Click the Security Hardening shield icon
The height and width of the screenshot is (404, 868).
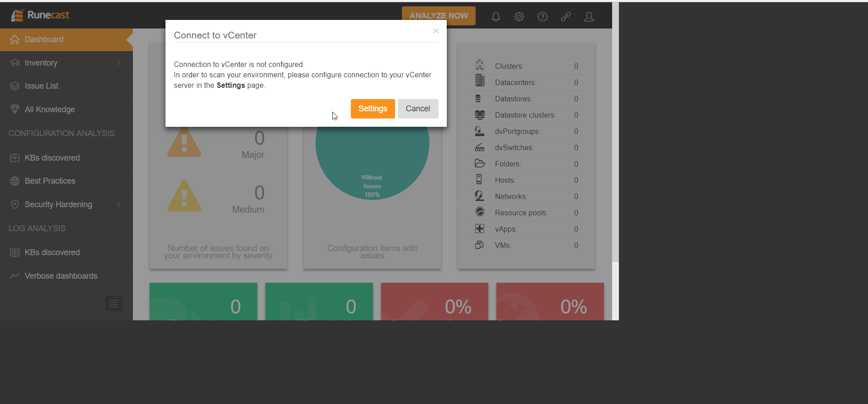(15, 204)
